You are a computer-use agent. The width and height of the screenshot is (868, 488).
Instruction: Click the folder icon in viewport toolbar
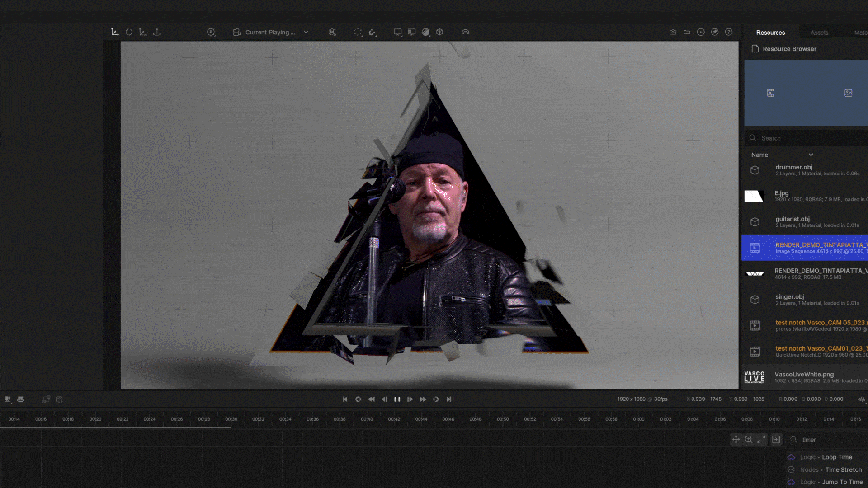(x=687, y=32)
